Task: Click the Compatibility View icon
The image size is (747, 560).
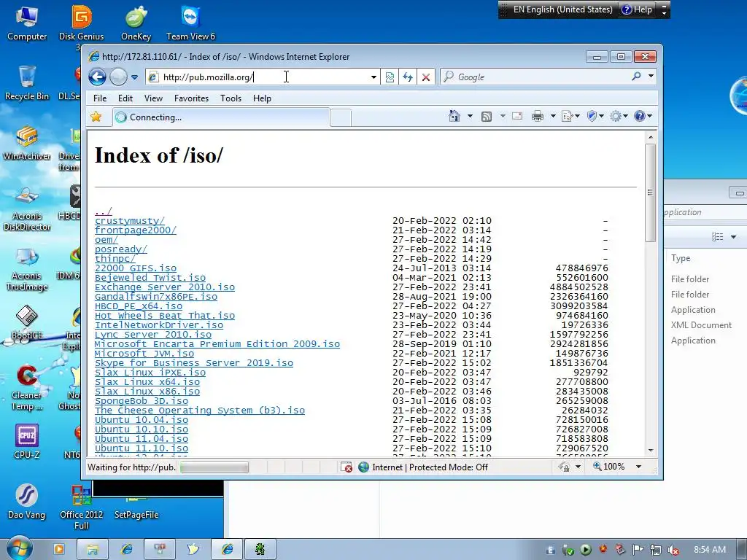Action: pos(390,77)
